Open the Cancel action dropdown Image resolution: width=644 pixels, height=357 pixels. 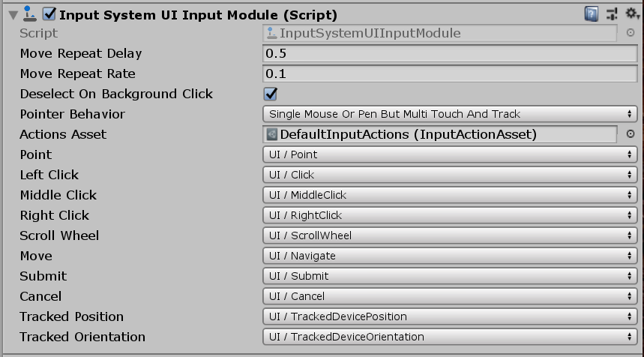coord(450,296)
